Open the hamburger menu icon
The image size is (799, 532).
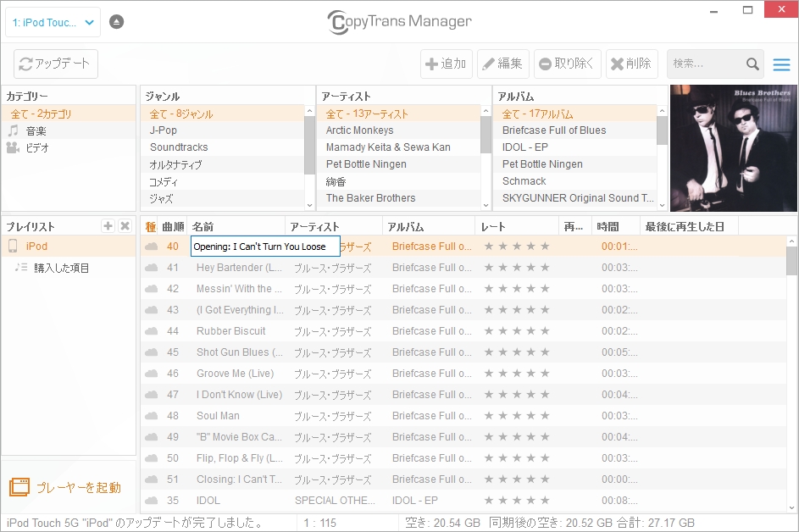tap(781, 64)
